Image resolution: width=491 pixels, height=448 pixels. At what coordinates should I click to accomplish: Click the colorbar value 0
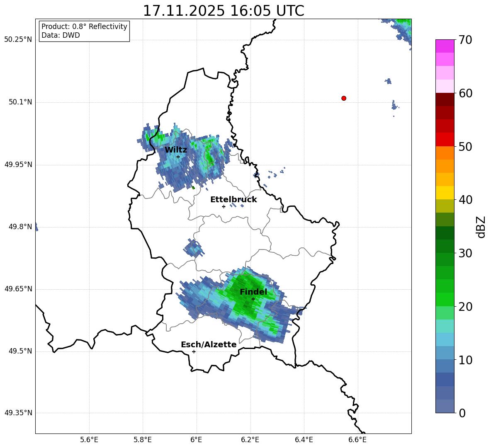click(x=462, y=413)
